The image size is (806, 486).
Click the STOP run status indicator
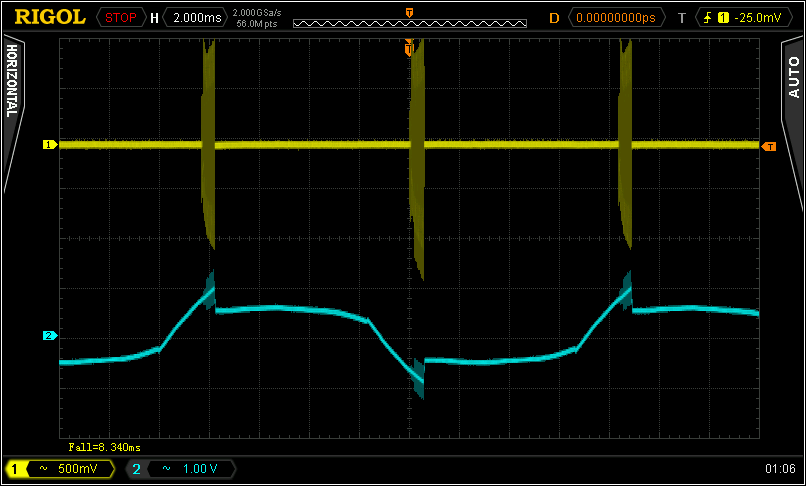120,17
